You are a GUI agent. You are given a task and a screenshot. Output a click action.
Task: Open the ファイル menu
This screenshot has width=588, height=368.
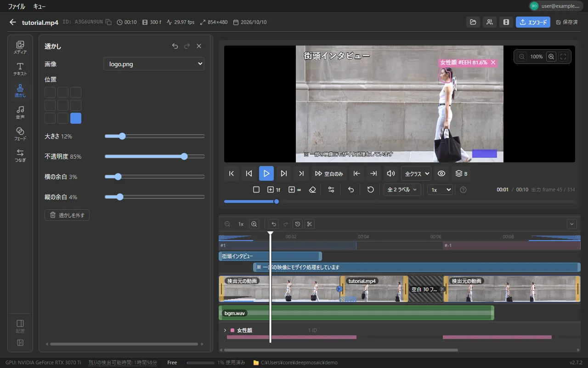point(17,6)
